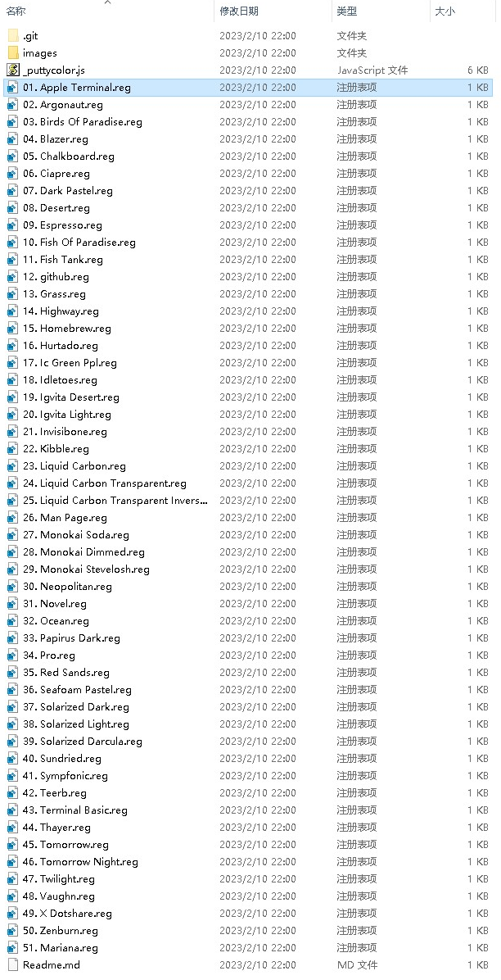Sort by the 名称 column header
Screen dimensions: 501x980
point(16,11)
